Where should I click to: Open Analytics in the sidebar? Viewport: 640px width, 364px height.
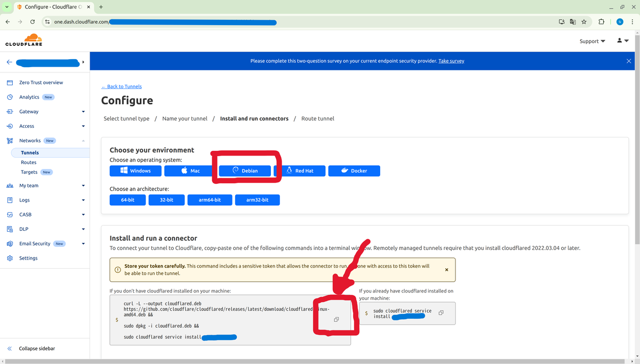29,97
